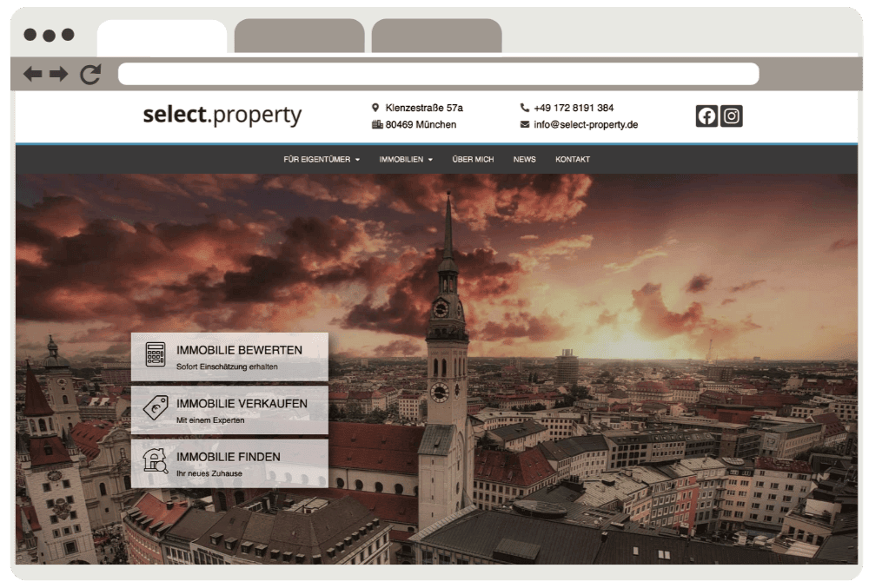Image resolution: width=869 pixels, height=588 pixels.
Task: Email info@select-property.de
Action: click(586, 124)
